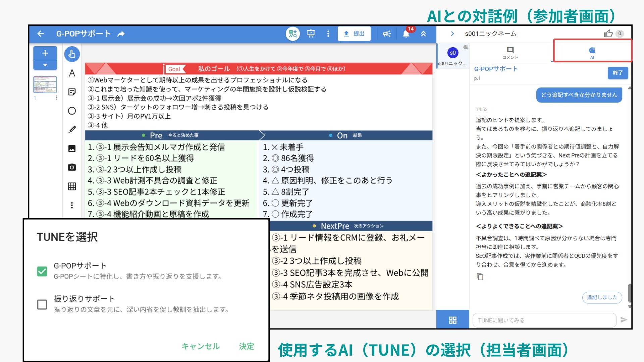Check the 振り返りサポート checkbox
644x362 pixels.
tap(42, 304)
